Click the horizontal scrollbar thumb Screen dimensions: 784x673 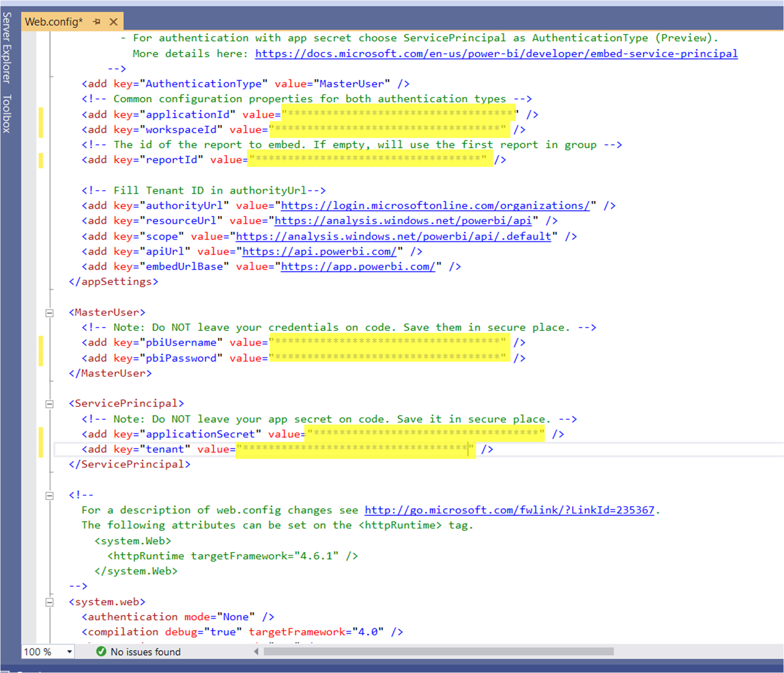(439, 651)
